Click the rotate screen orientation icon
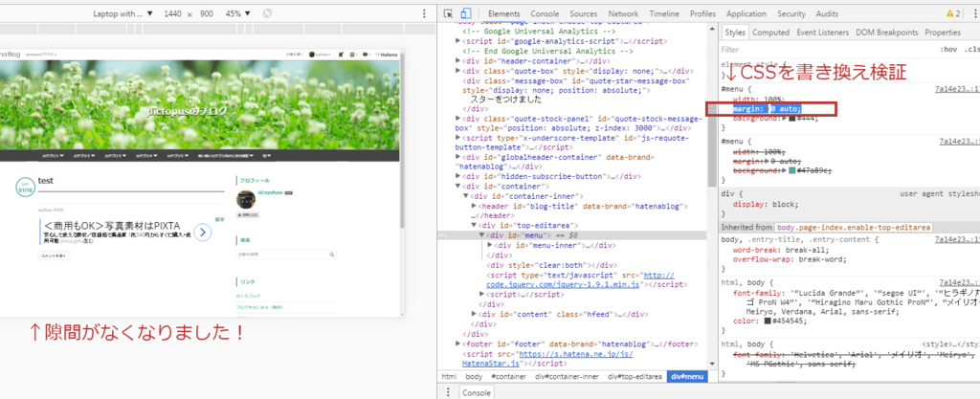 268,13
